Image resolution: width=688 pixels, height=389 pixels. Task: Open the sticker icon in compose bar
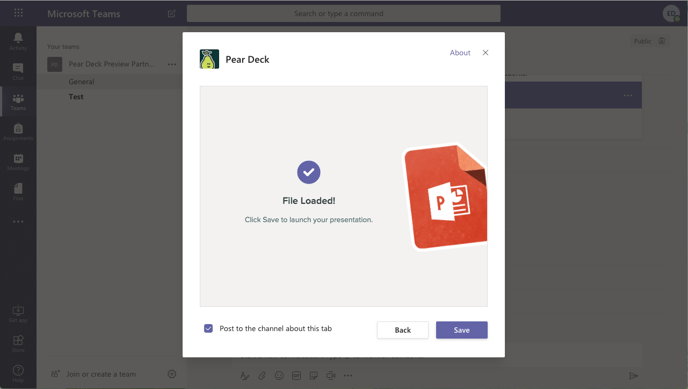point(313,375)
